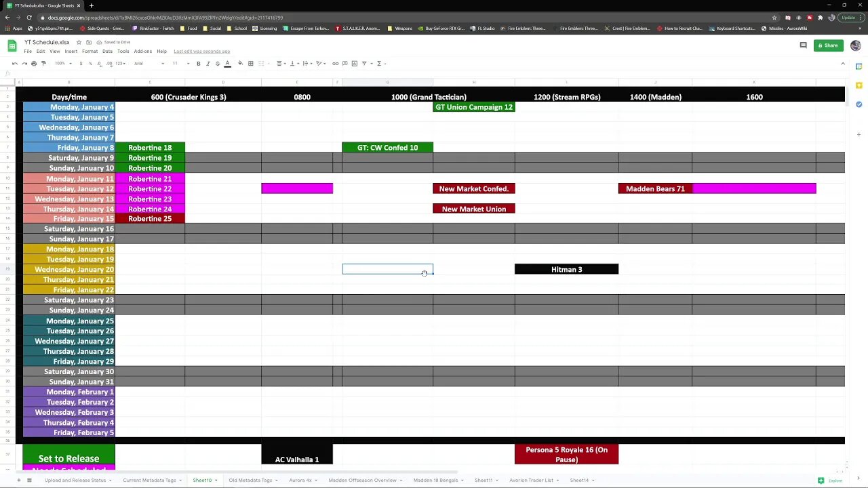Toggle bold formatting
This screenshot has height=488, width=868.
(x=199, y=64)
